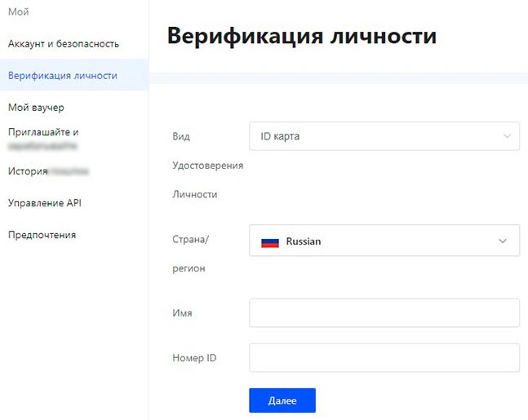Click into the Номер ID input field
This screenshot has width=528, height=420.
384,357
